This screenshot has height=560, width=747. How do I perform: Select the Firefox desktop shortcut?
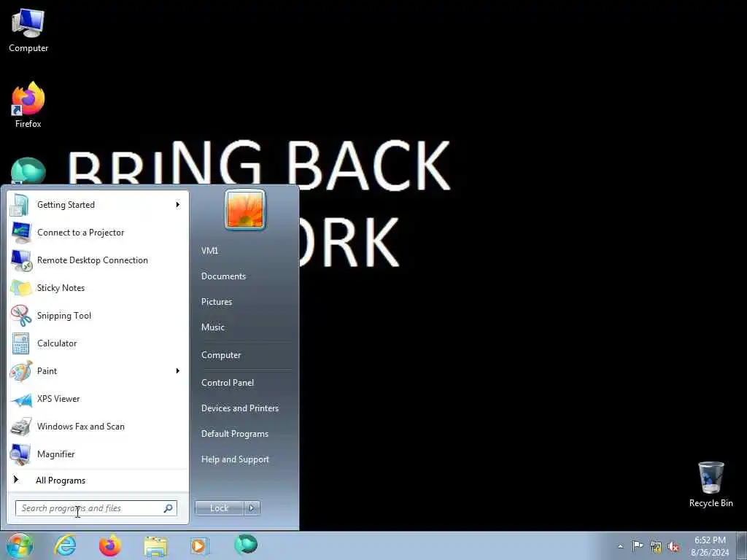28,105
